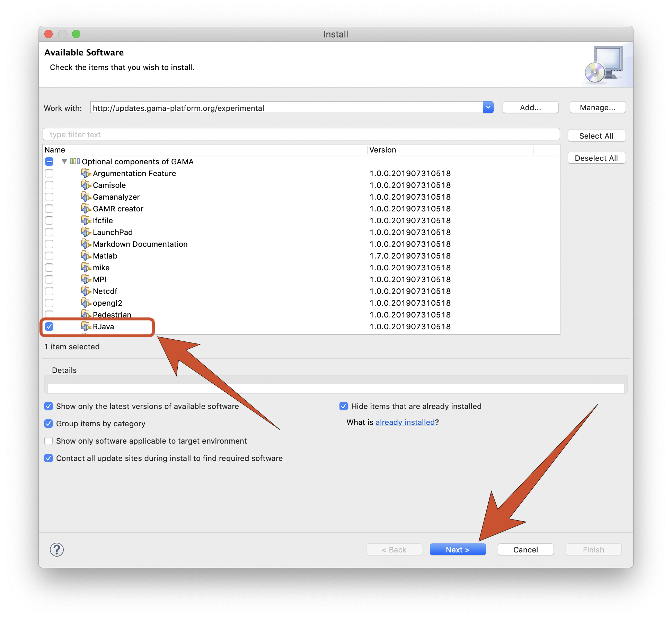The image size is (672, 619).
Task: Select the MPI row text
Action: pos(99,279)
